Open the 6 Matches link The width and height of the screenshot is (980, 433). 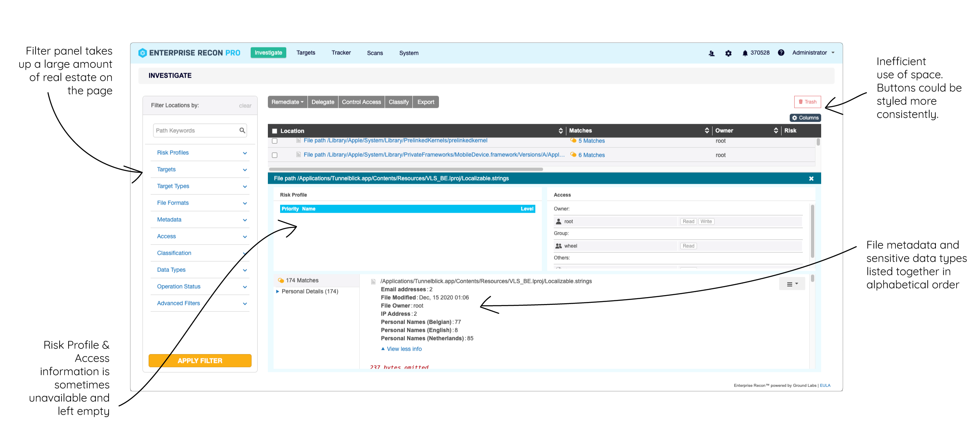click(591, 155)
